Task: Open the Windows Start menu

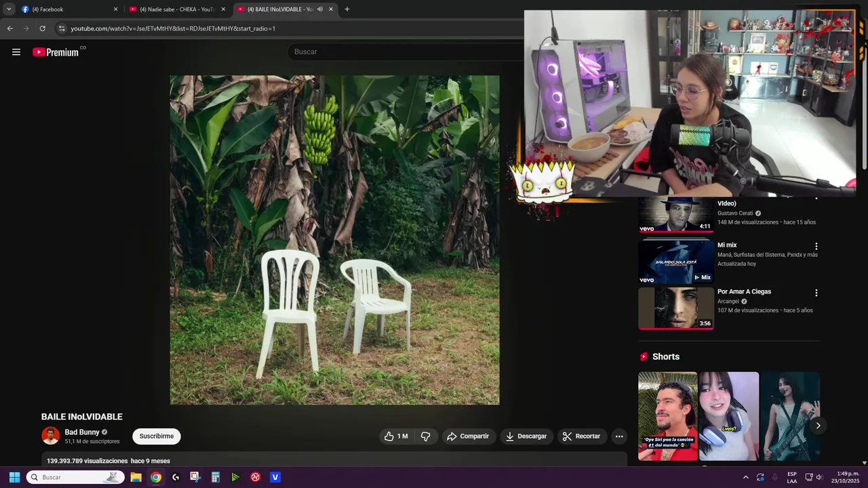Action: [x=14, y=477]
